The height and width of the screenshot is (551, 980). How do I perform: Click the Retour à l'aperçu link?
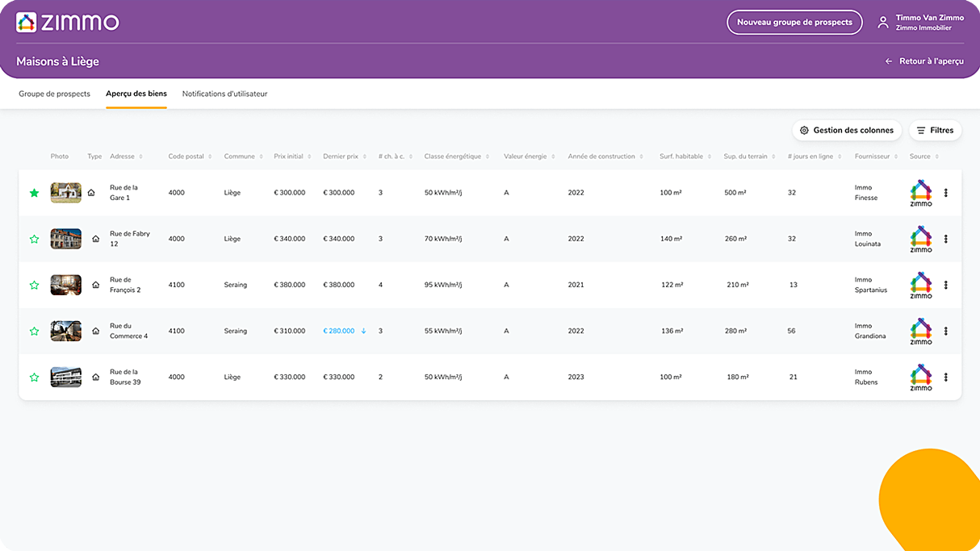(x=924, y=61)
